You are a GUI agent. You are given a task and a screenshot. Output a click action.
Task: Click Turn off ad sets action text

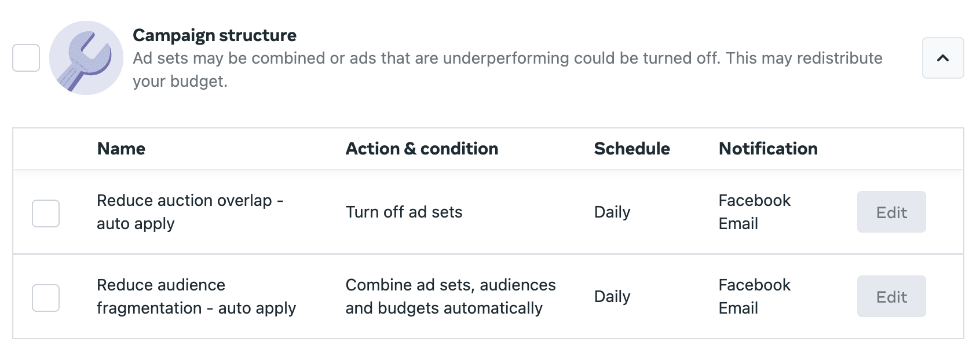404,212
